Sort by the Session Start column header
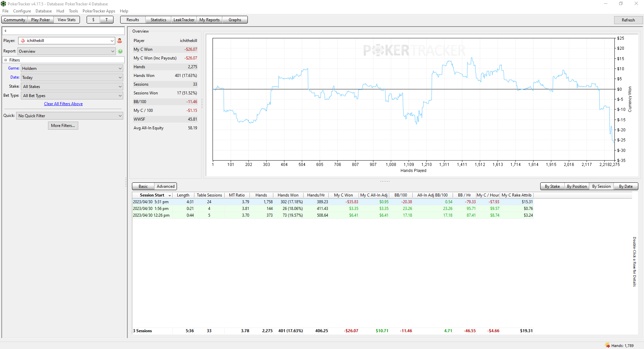644x349 pixels. click(152, 195)
